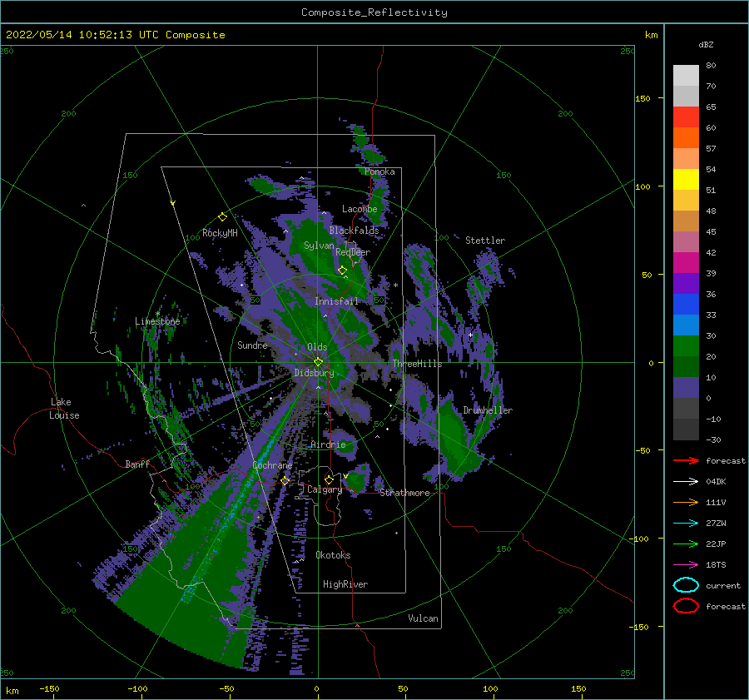Click the Lacombe map label
749x700 pixels.
360,209
